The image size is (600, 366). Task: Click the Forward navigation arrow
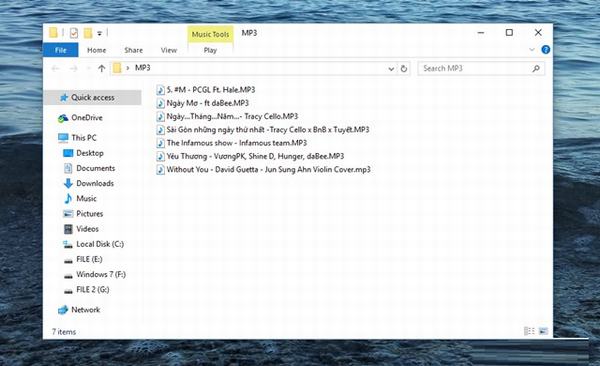73,69
